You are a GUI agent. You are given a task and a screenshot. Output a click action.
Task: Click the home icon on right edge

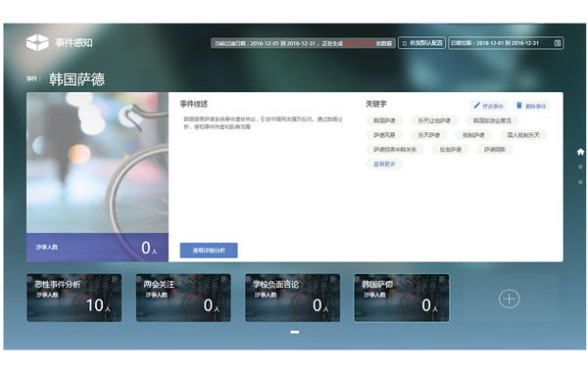click(x=580, y=152)
